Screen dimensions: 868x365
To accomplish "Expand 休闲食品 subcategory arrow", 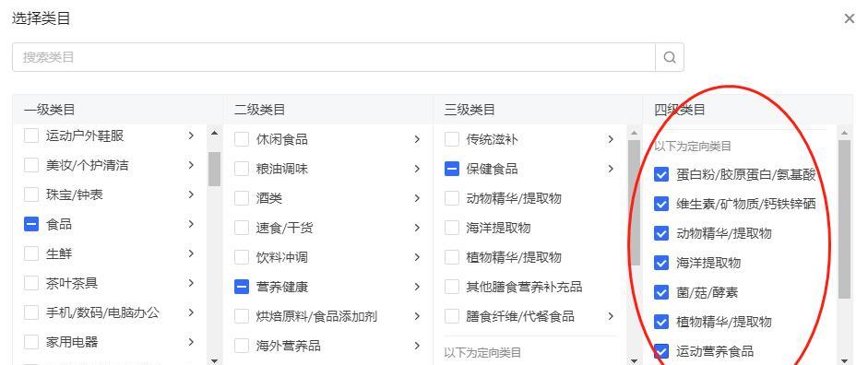I will (417, 139).
